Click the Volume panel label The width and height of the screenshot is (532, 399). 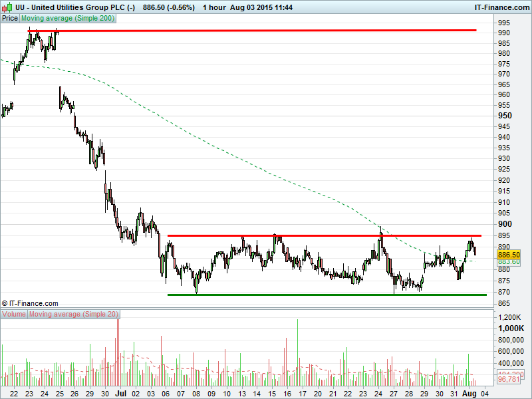(14, 313)
